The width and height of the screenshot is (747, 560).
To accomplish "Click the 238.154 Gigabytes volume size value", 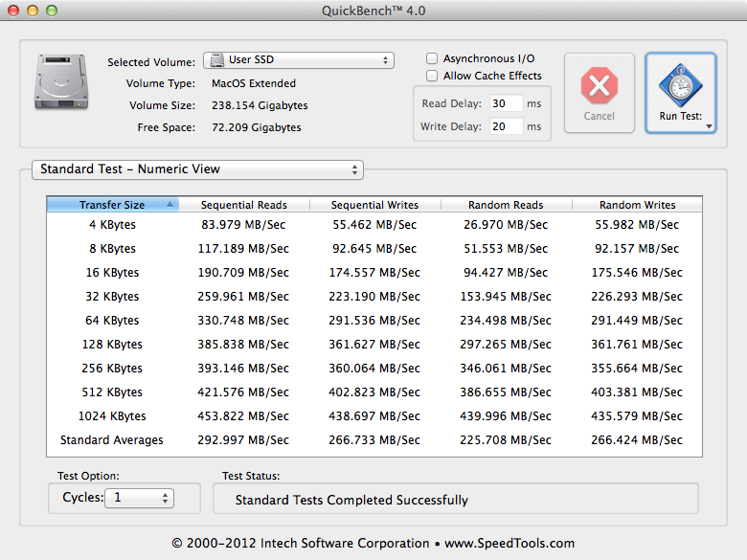I will 260,105.
